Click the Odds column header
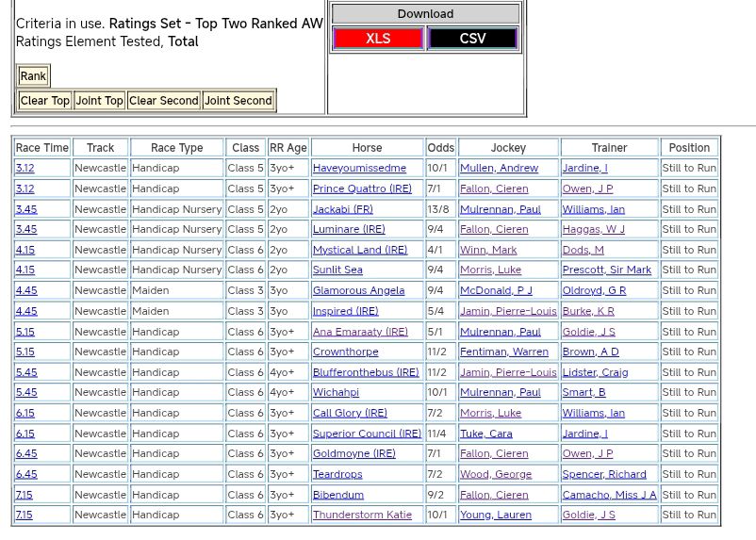This screenshot has height=540, width=756. coord(440,148)
